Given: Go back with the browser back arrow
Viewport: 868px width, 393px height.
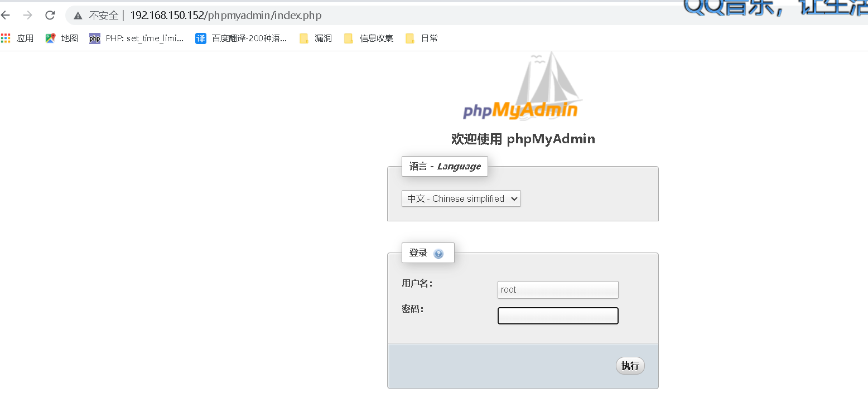Looking at the screenshot, I should click(x=6, y=15).
